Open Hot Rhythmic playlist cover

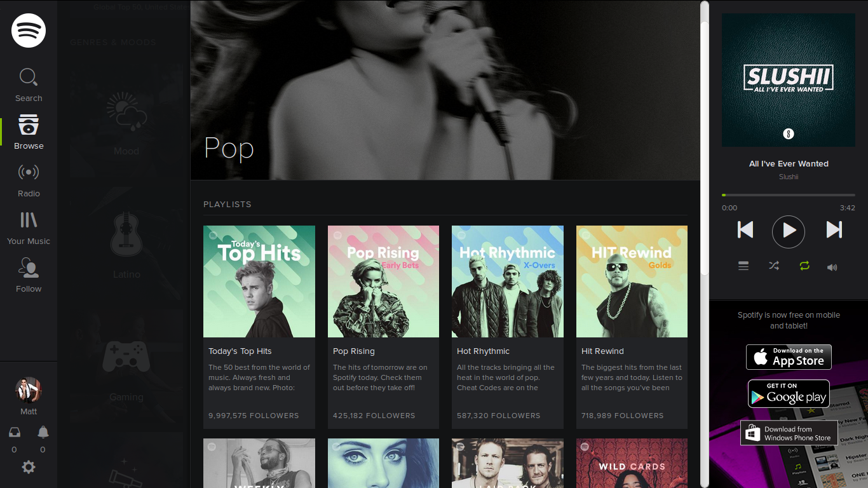(x=508, y=281)
